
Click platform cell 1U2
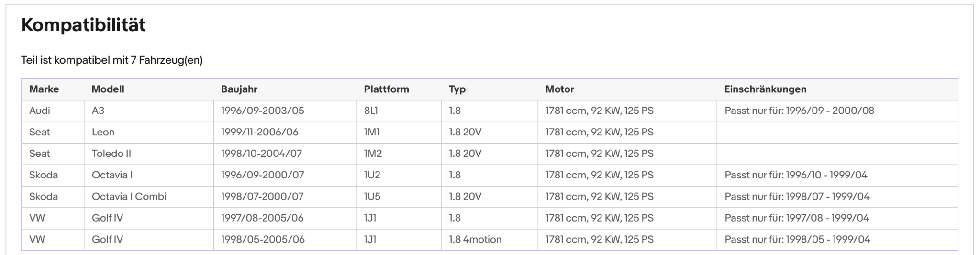[399, 176]
